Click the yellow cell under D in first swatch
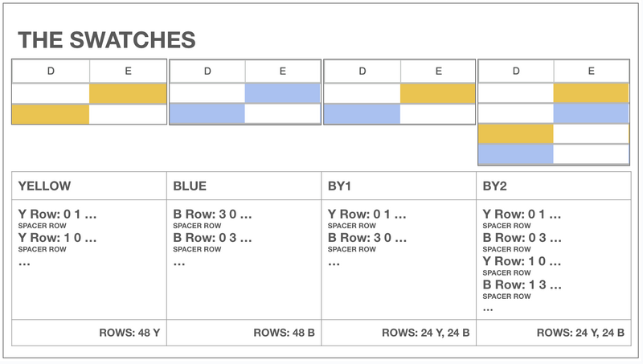 tap(51, 114)
